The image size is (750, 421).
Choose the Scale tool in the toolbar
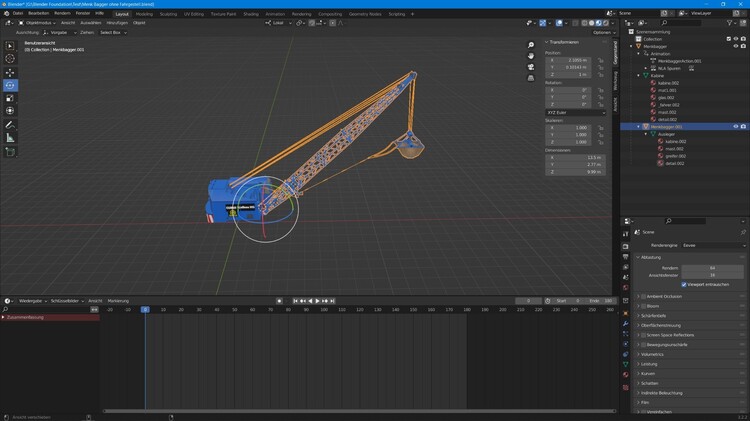(11, 98)
